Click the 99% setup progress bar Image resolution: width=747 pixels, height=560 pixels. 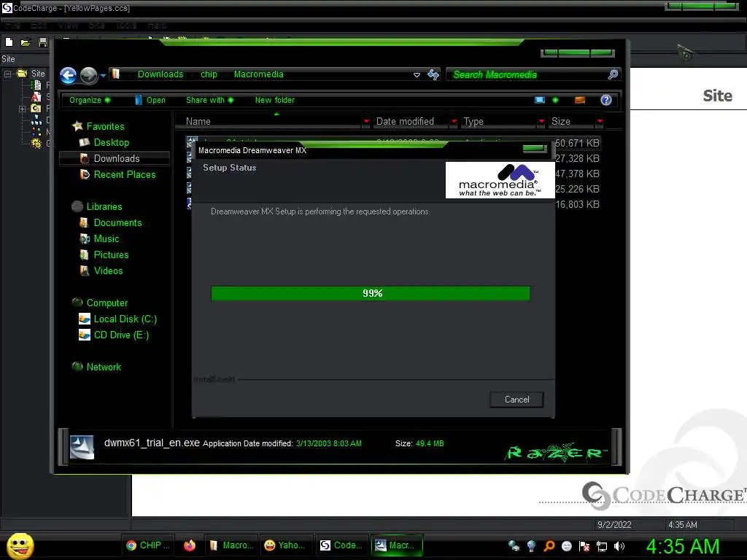(370, 293)
